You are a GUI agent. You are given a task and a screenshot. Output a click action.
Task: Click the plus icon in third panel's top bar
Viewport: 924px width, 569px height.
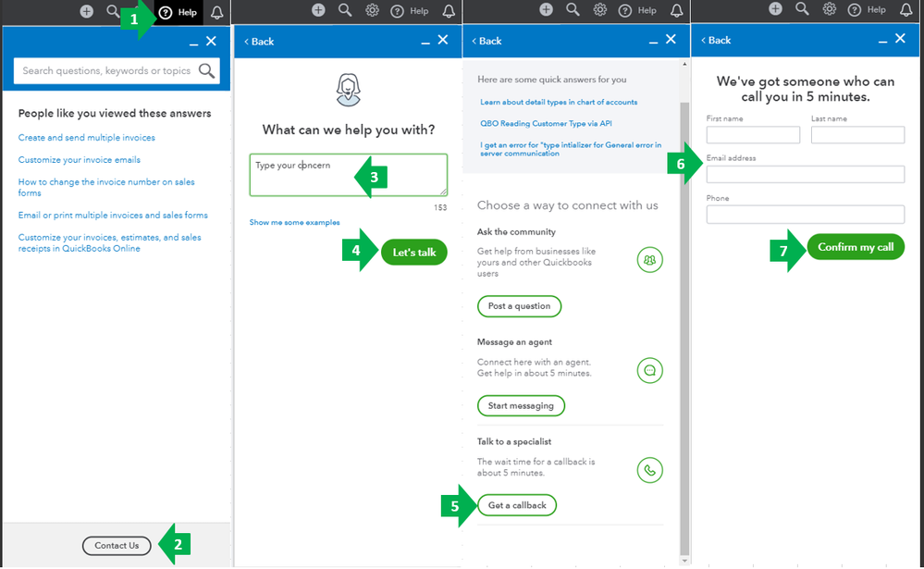[547, 9]
